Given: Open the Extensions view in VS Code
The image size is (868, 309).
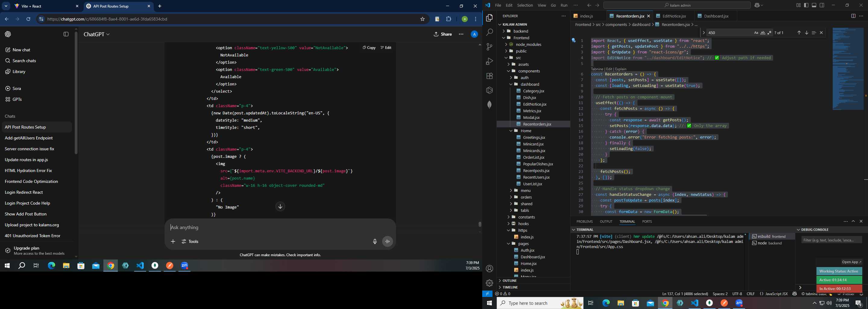Looking at the screenshot, I should tap(489, 76).
